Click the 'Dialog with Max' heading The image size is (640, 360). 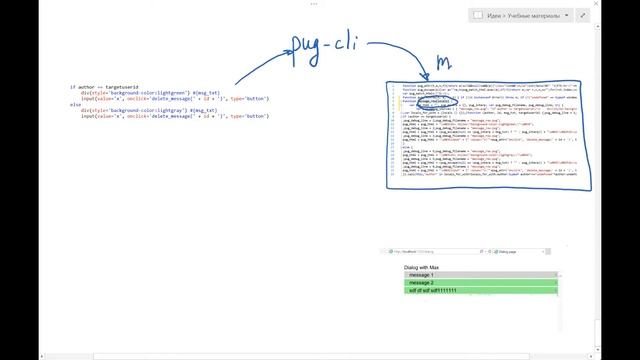coord(421,267)
